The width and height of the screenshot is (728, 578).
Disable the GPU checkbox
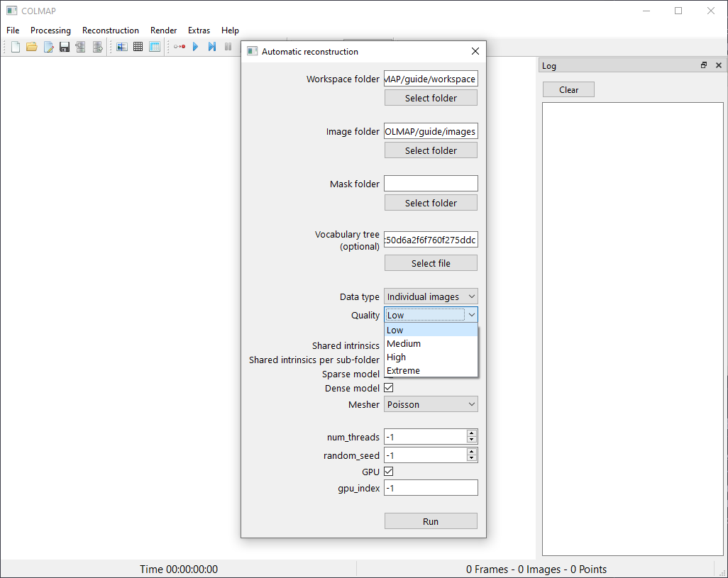pyautogui.click(x=388, y=472)
